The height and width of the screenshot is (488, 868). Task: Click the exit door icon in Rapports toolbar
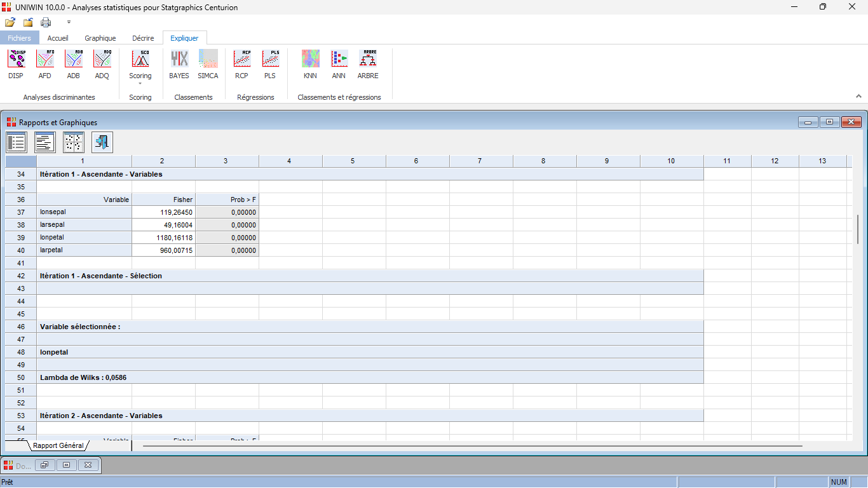(x=102, y=142)
